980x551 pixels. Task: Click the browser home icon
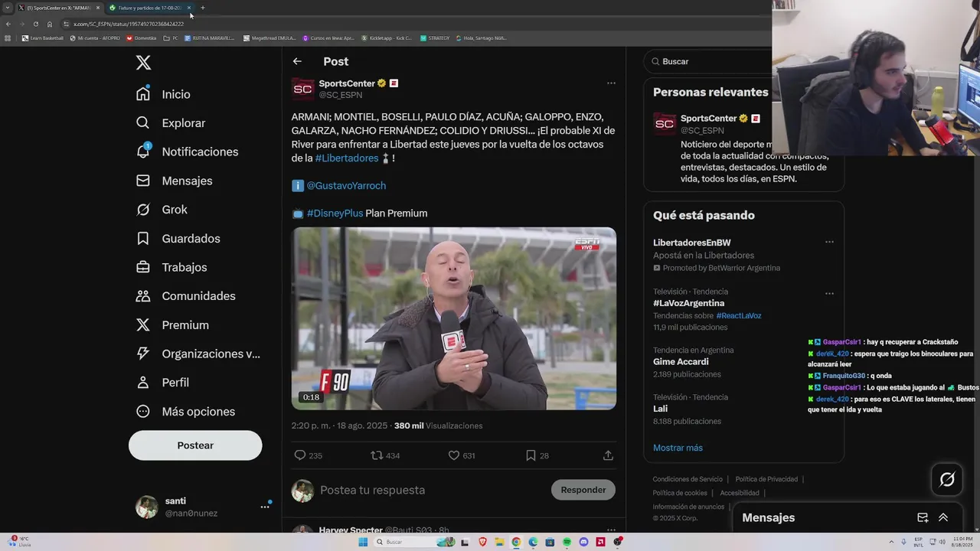click(x=50, y=24)
